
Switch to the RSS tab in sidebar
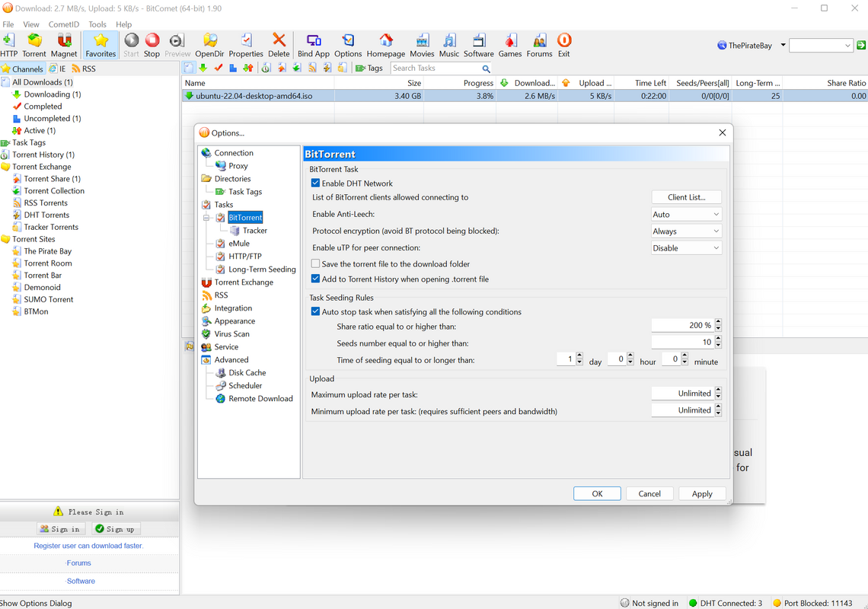coord(84,69)
